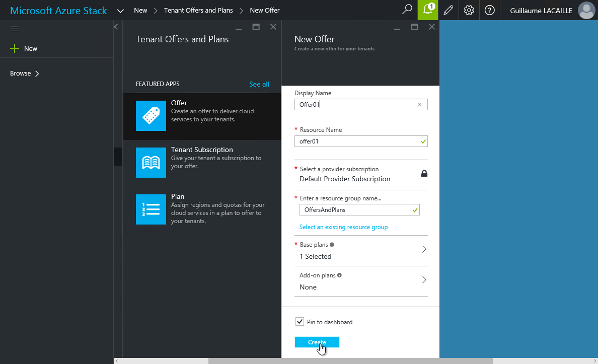Uncheck the Pin to dashboard checkbox
The image size is (598, 364).
[x=300, y=322]
